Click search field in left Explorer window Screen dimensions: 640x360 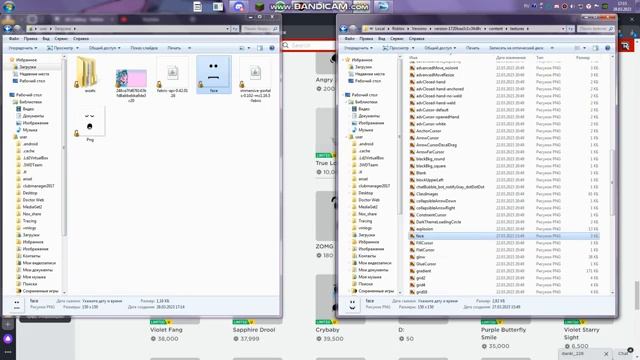(260, 29)
